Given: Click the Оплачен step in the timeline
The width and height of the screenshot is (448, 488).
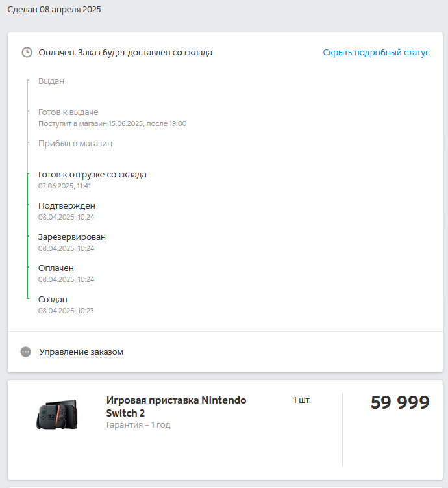Looking at the screenshot, I should click(56, 268).
